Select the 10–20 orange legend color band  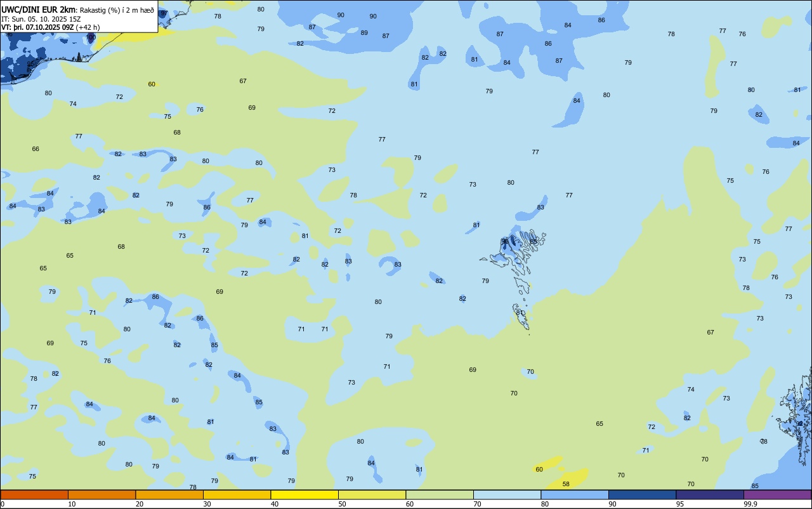coord(101,494)
